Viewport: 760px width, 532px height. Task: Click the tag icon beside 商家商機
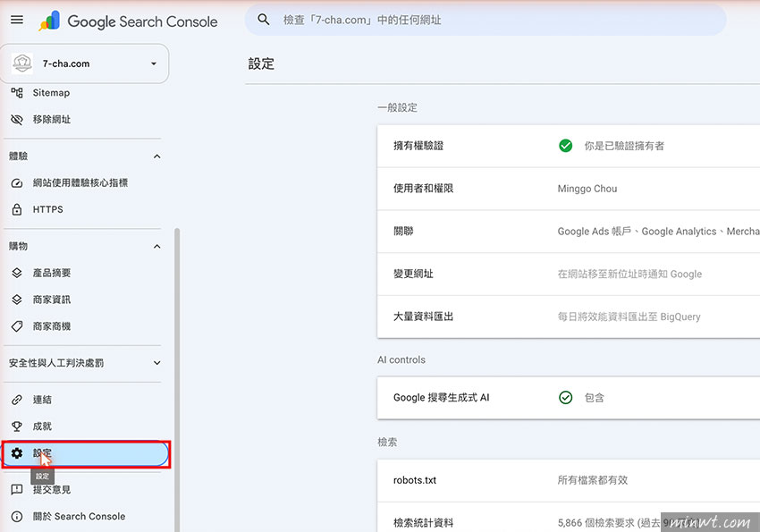pos(17,326)
